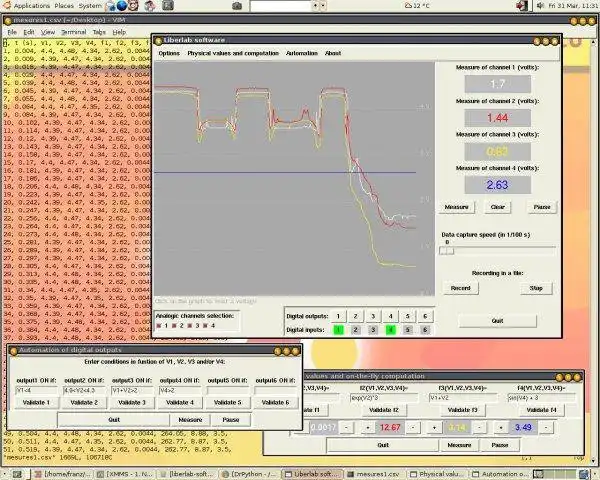Click digital input indicator 4 (green)
600x480 pixels.
[x=390, y=330]
